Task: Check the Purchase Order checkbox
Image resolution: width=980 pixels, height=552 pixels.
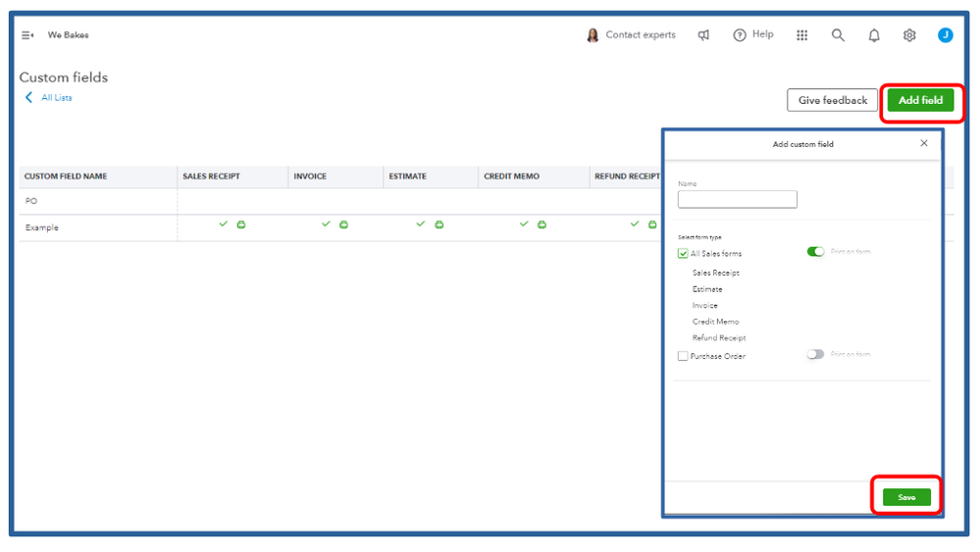Action: coord(683,356)
